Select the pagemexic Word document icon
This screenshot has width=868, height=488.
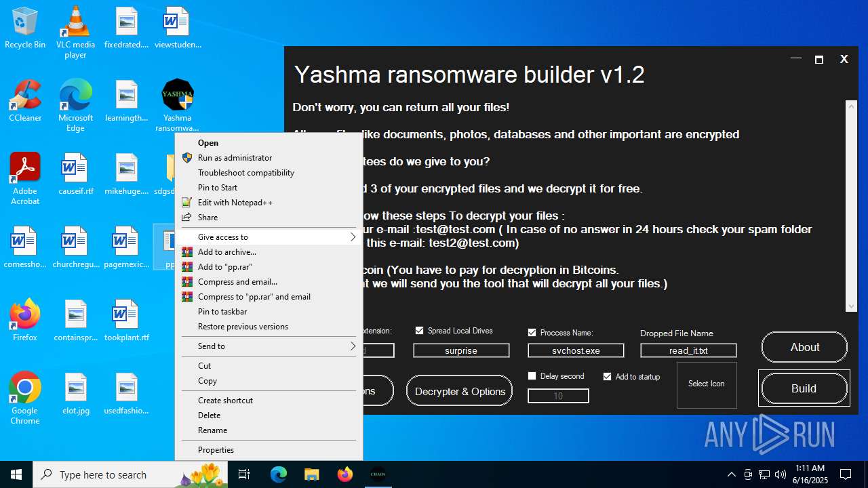tap(126, 247)
